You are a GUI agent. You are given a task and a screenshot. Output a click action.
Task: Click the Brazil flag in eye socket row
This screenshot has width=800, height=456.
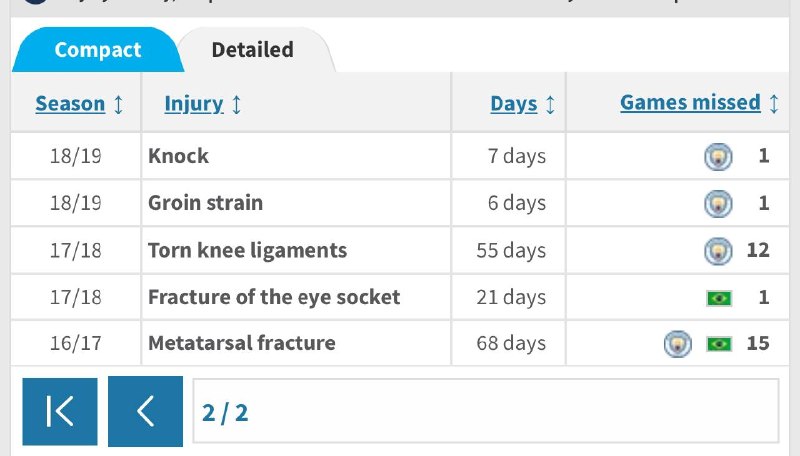pos(719,298)
